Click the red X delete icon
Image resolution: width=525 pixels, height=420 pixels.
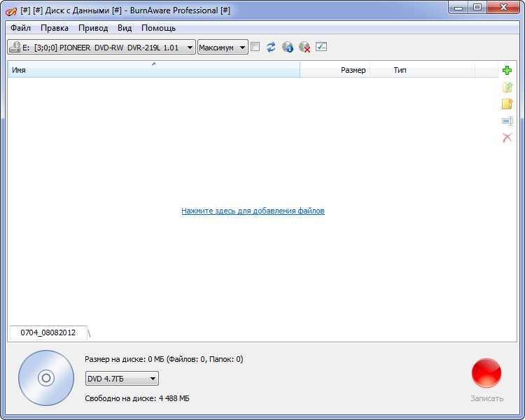(x=507, y=137)
